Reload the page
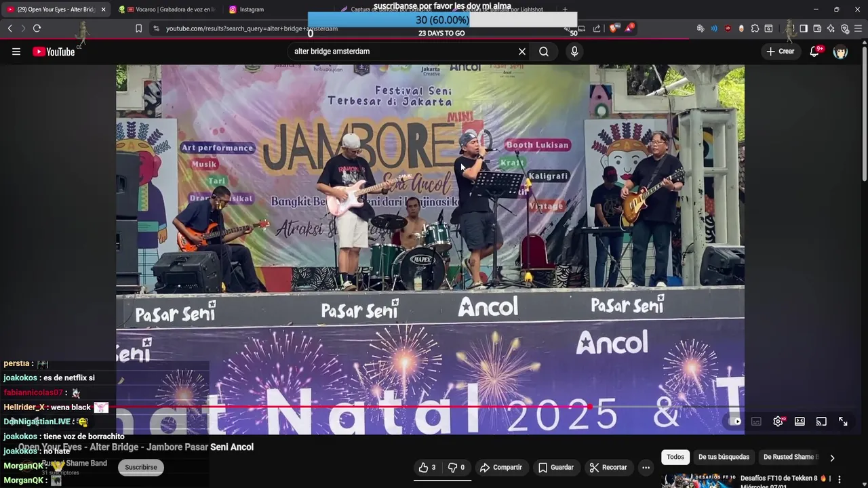This screenshot has width=868, height=488. pyautogui.click(x=37, y=28)
